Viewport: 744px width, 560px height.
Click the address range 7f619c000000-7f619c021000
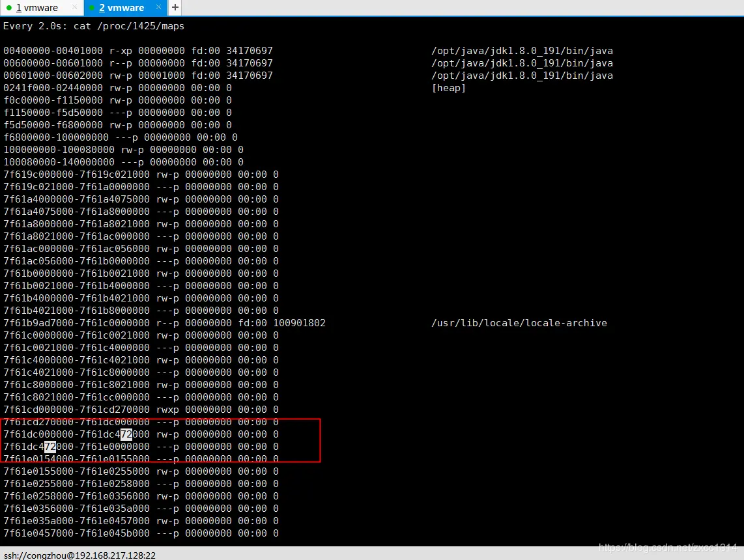click(x=76, y=175)
